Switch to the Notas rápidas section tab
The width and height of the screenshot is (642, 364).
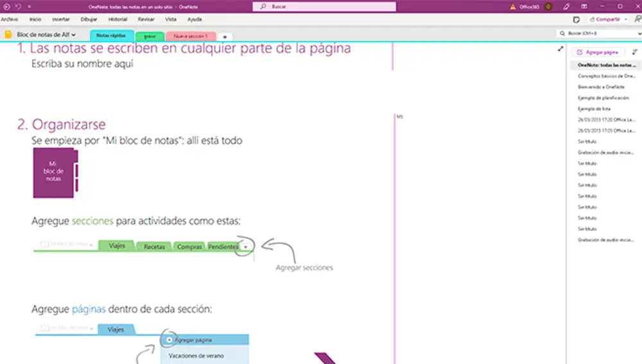coord(111,35)
